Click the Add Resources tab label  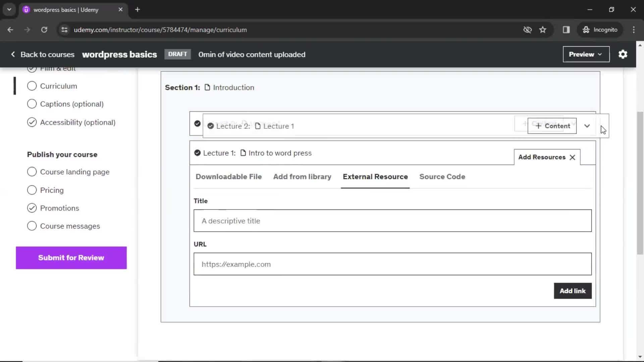542,157
